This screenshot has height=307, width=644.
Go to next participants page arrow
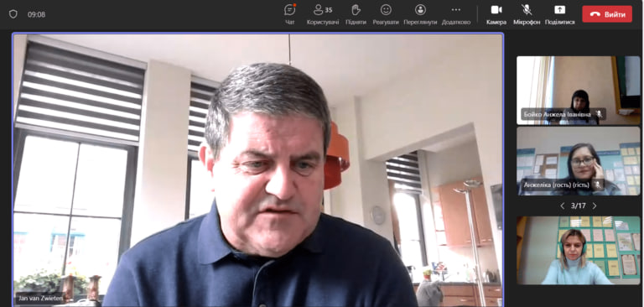(595, 206)
